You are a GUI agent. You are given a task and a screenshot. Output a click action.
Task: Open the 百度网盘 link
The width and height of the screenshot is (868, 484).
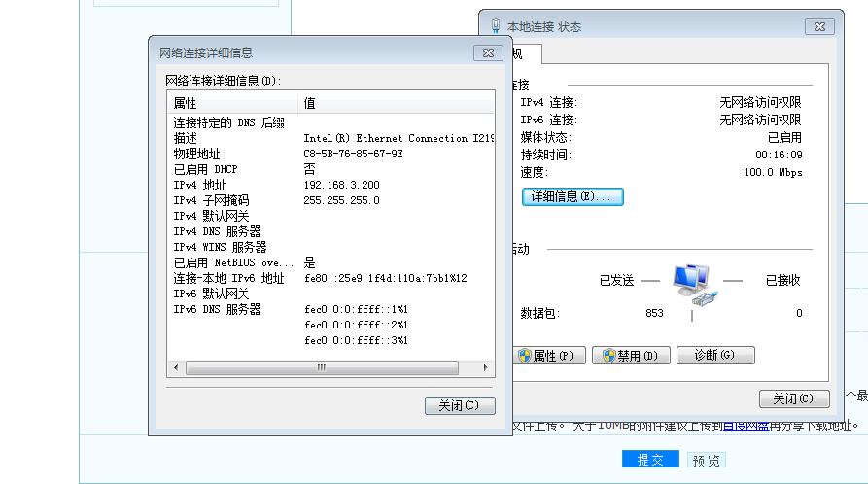(746, 425)
